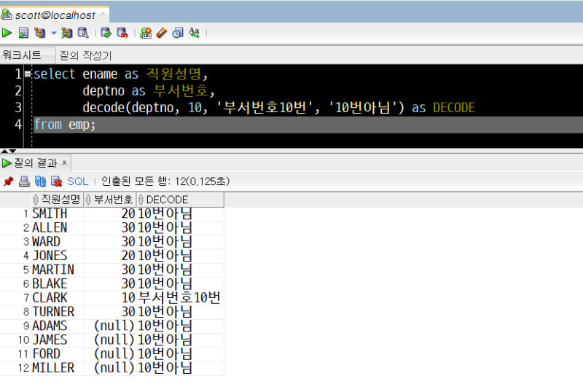Screen dimensions: 583x392
Task: Click the SQL Tuning Advisor icon
Action: (83, 33)
